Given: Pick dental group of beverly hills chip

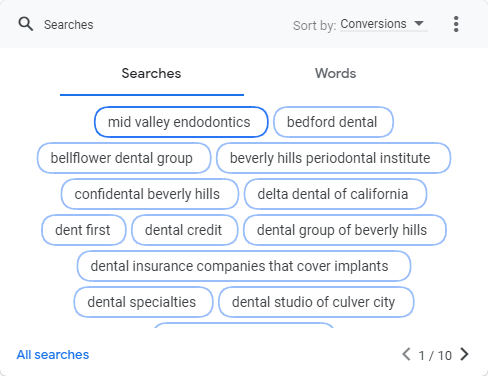Looking at the screenshot, I should point(345,230).
